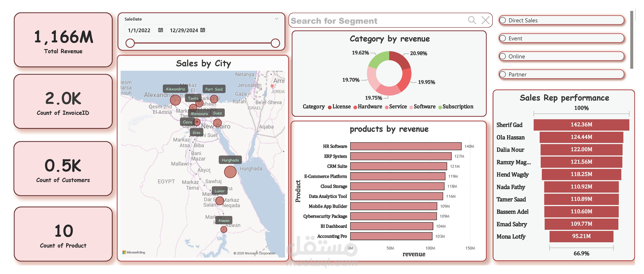Image resolution: width=644 pixels, height=274 pixels.
Task: Select the Cybersecurity Package bar
Action: pos(393,216)
